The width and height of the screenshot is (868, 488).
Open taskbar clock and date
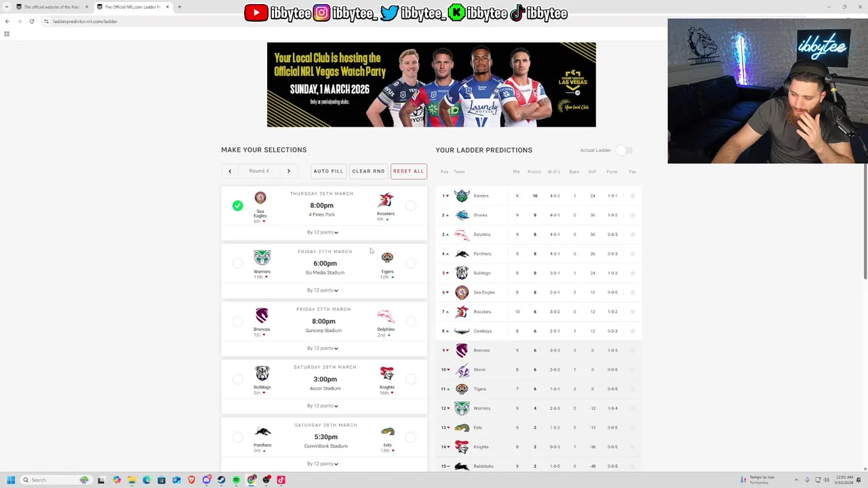845,480
